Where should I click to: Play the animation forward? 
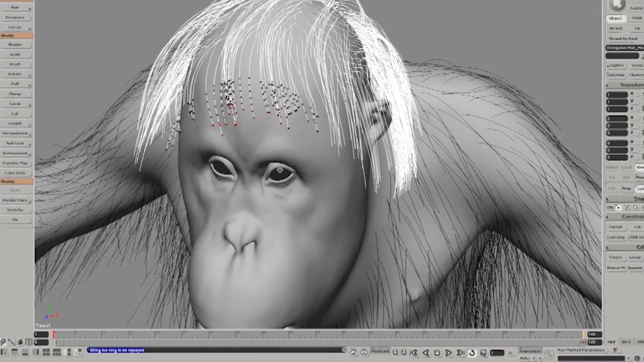(x=448, y=353)
